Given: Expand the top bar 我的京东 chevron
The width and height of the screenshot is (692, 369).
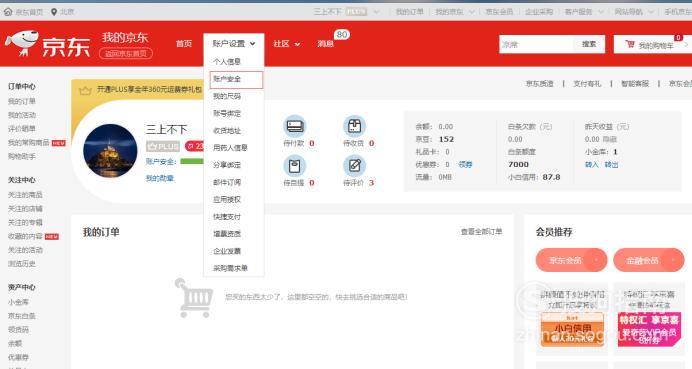Looking at the screenshot, I should [x=472, y=12].
